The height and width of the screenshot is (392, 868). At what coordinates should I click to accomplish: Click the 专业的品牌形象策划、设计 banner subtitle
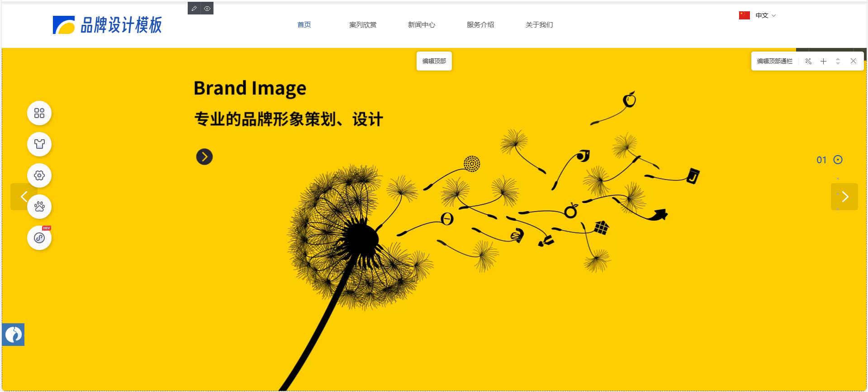(x=289, y=119)
